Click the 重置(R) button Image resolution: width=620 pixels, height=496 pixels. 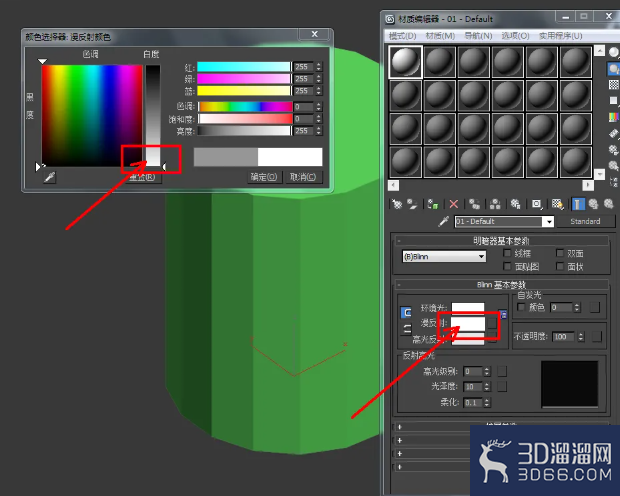pos(143,177)
